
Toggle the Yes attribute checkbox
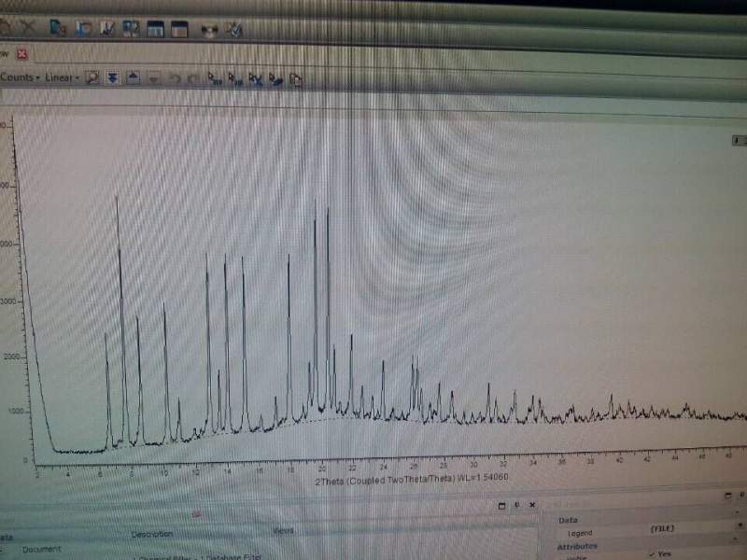click(x=651, y=554)
